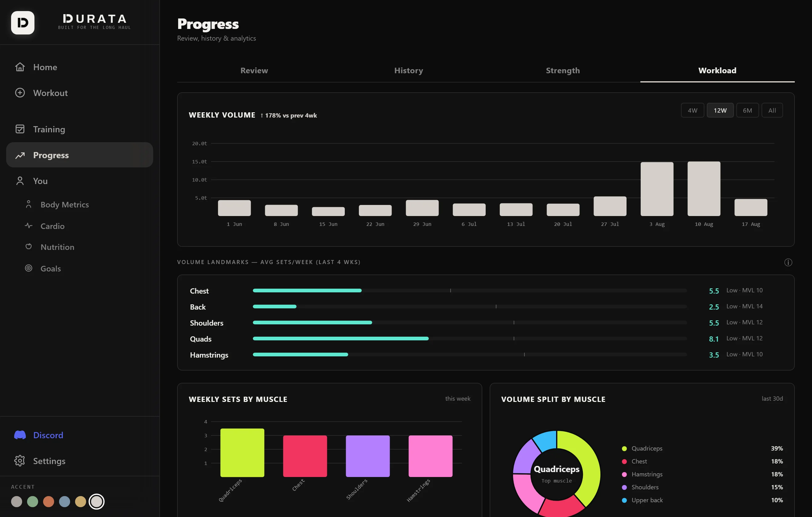Click the Shoulders donut legend entry
This screenshot has height=517, width=812.
point(702,487)
